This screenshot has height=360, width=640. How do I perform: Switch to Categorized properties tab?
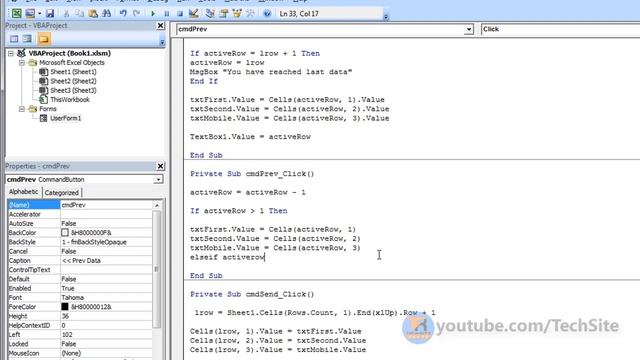click(62, 193)
